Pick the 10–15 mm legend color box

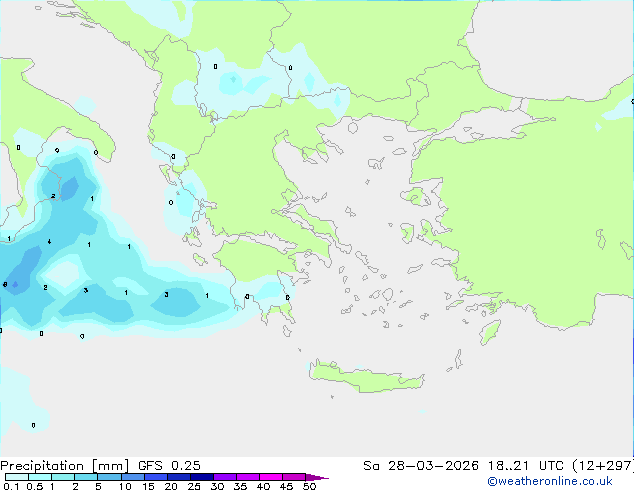(x=132, y=477)
